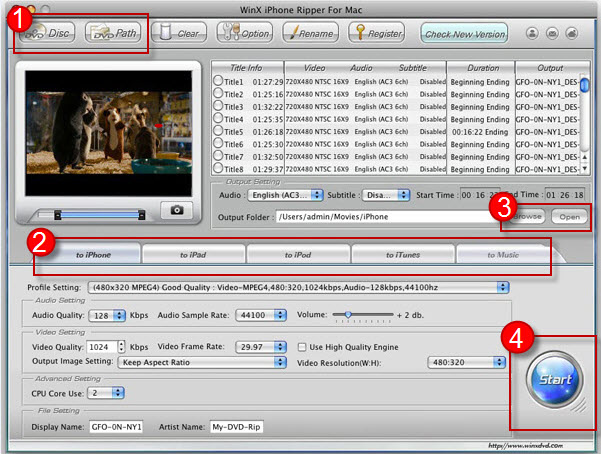
Task: Click the Open output folder button
Action: (x=569, y=217)
